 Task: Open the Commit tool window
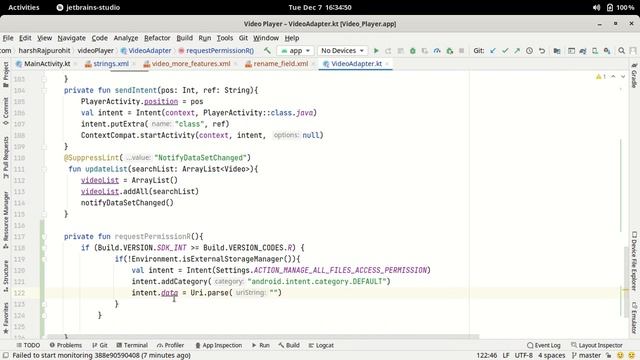[x=6, y=111]
